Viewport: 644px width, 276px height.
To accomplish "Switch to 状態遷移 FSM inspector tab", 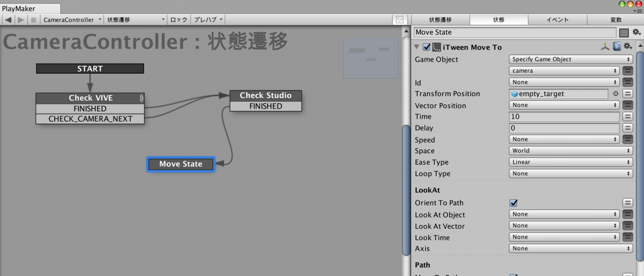I will 440,20.
